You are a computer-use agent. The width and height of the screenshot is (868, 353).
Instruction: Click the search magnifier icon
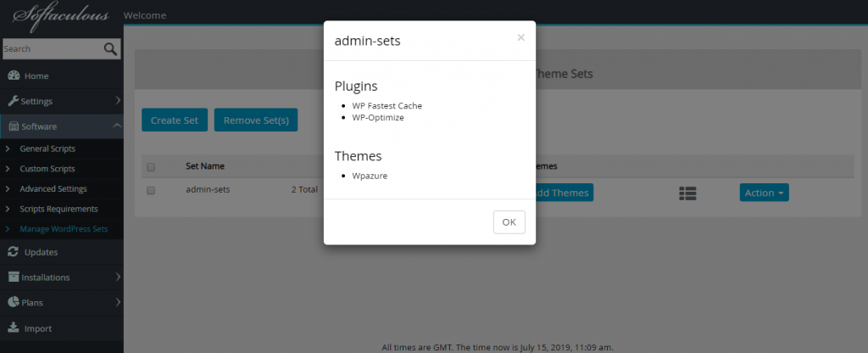pyautogui.click(x=111, y=48)
